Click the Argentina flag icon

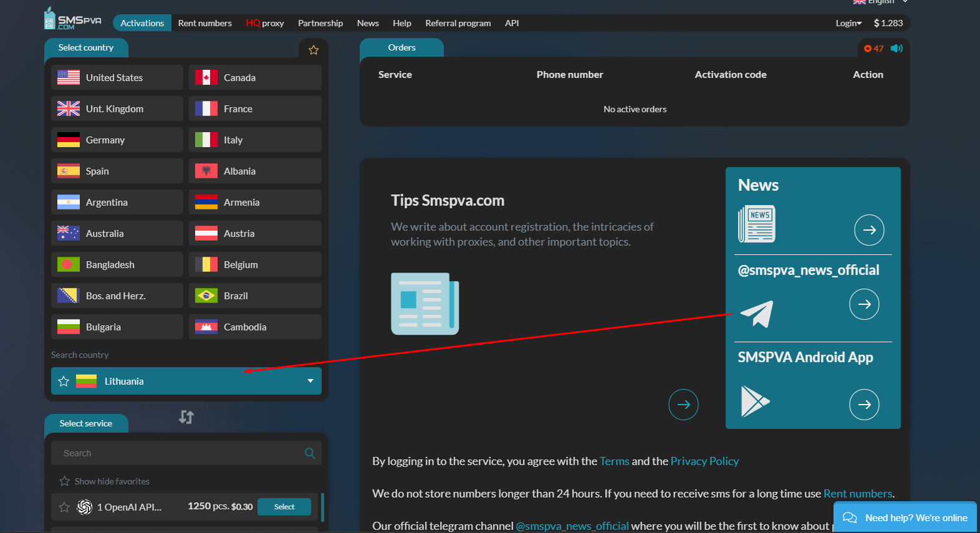69,202
